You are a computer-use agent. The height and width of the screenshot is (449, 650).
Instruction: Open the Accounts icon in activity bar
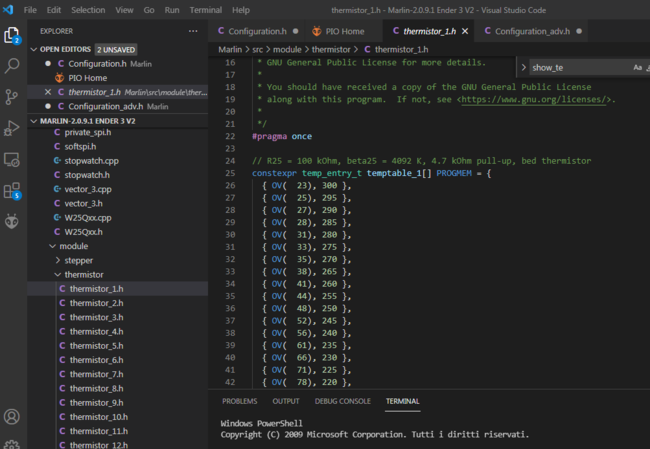coord(12,417)
